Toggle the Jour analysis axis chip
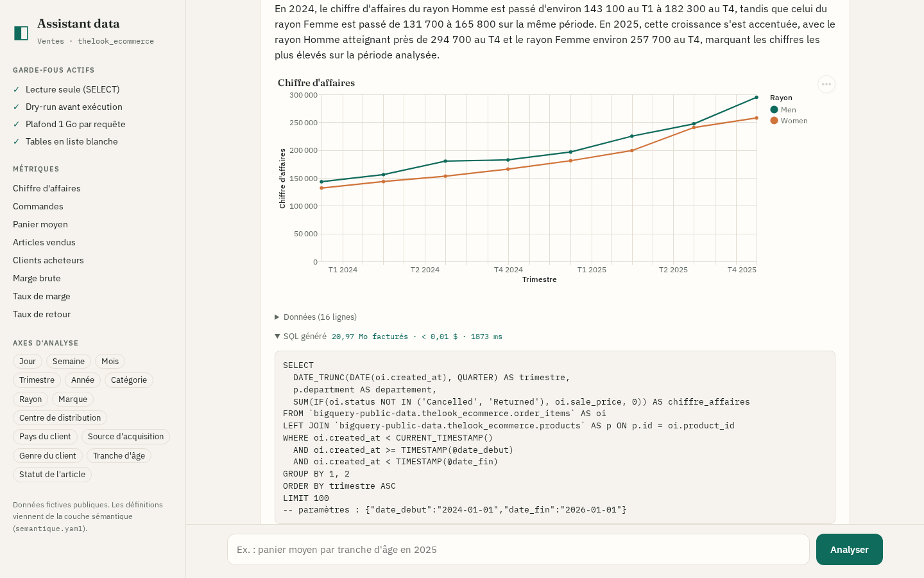Screen dimensions: 924x578 [x=28, y=362]
